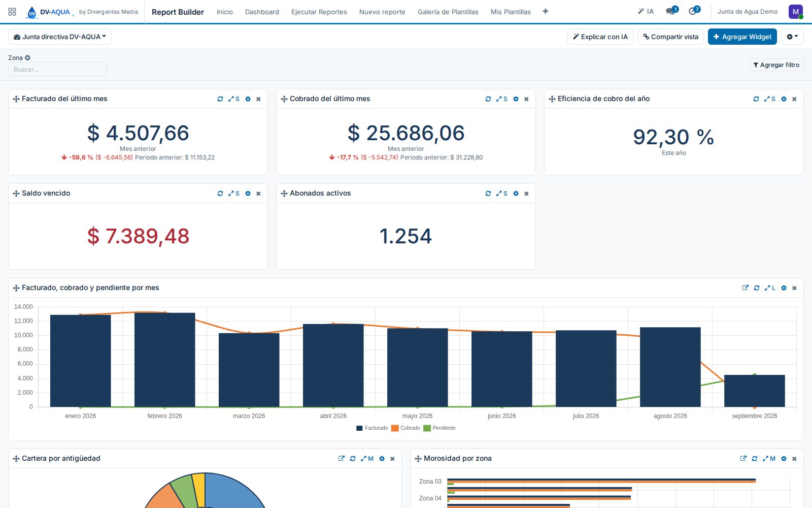Open Junta de Agua Demo company selector
Screen dimensions: 812x508
[747, 12]
